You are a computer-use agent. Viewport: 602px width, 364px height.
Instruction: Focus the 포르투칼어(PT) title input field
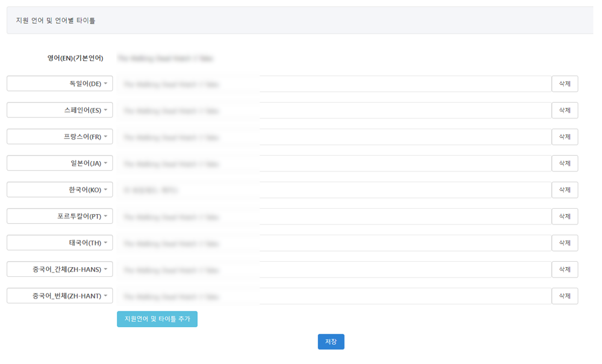334,216
